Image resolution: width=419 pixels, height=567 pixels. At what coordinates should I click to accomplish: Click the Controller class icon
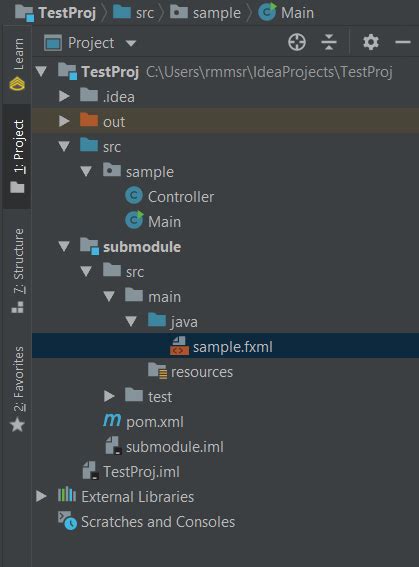tap(134, 196)
